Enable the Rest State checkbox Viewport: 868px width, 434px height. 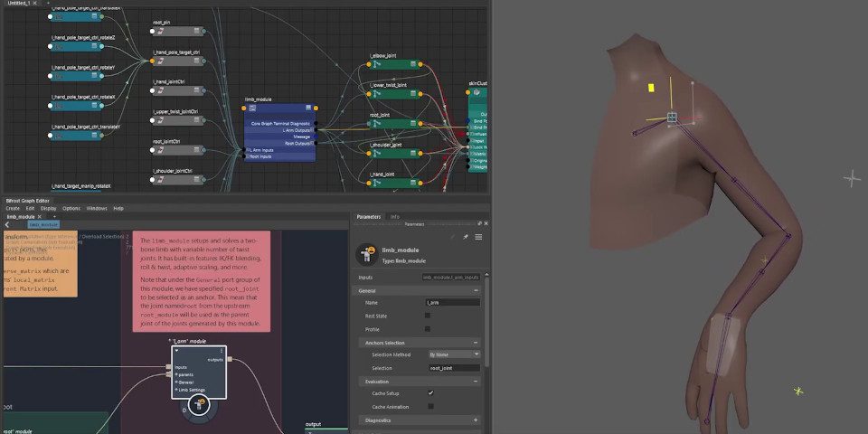[429, 316]
